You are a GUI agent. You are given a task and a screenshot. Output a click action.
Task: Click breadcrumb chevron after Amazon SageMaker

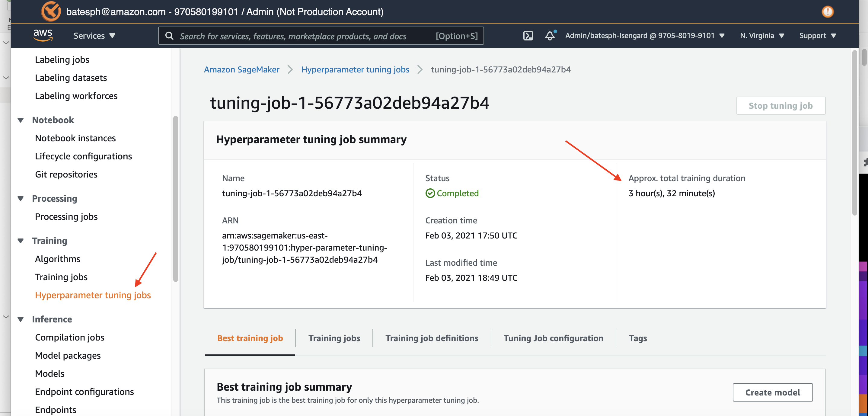[x=290, y=69]
